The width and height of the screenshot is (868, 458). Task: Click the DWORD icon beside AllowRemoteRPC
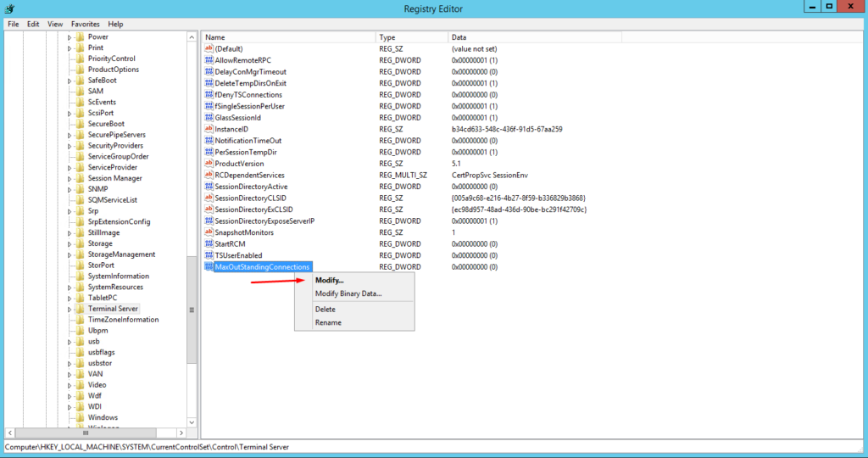209,60
